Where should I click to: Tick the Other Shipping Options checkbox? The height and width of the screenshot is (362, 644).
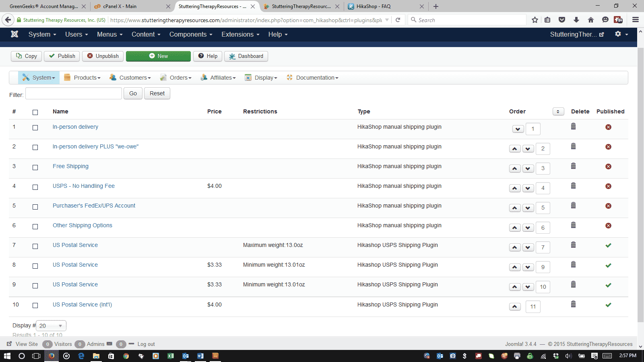pos(35,226)
